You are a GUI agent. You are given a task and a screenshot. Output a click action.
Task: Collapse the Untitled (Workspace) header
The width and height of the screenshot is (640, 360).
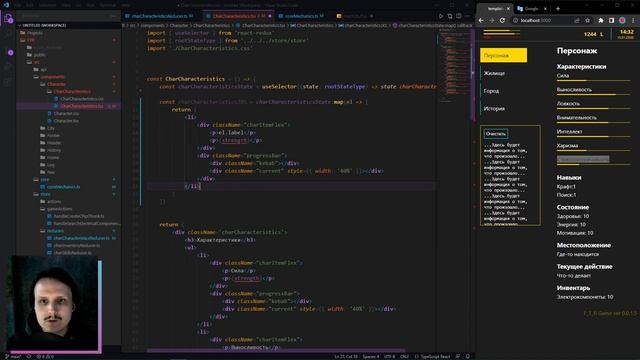point(69,25)
